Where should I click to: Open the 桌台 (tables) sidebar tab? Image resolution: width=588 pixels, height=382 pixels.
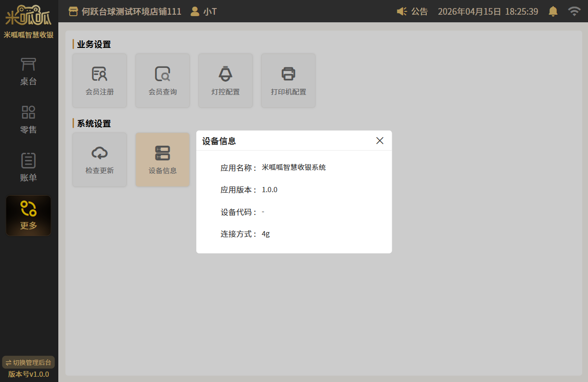28,71
